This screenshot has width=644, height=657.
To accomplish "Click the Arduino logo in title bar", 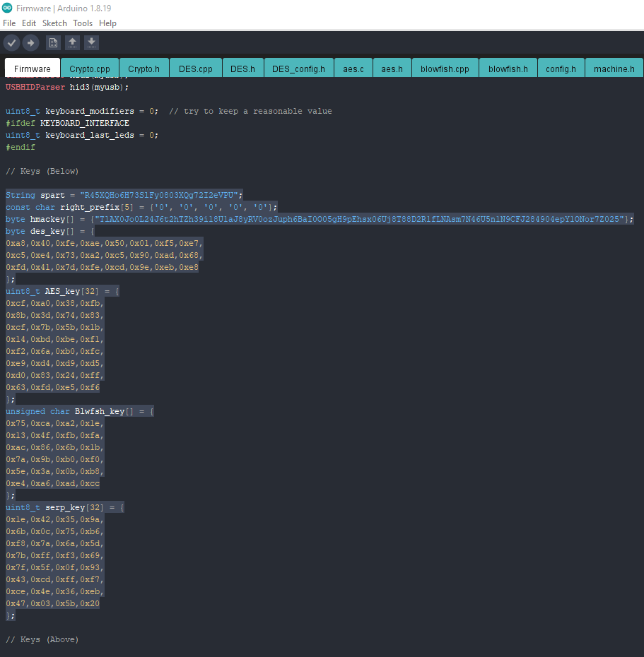I will pyautogui.click(x=7, y=8).
